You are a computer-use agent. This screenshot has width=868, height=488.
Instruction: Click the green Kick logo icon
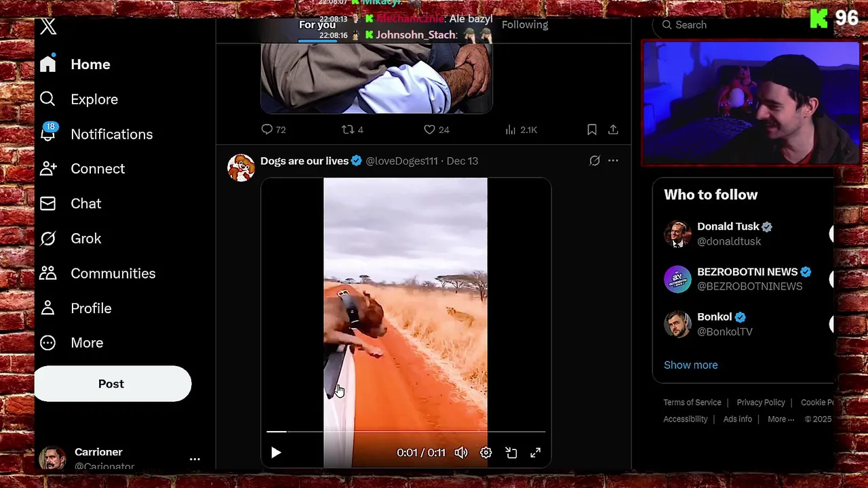[x=818, y=19]
